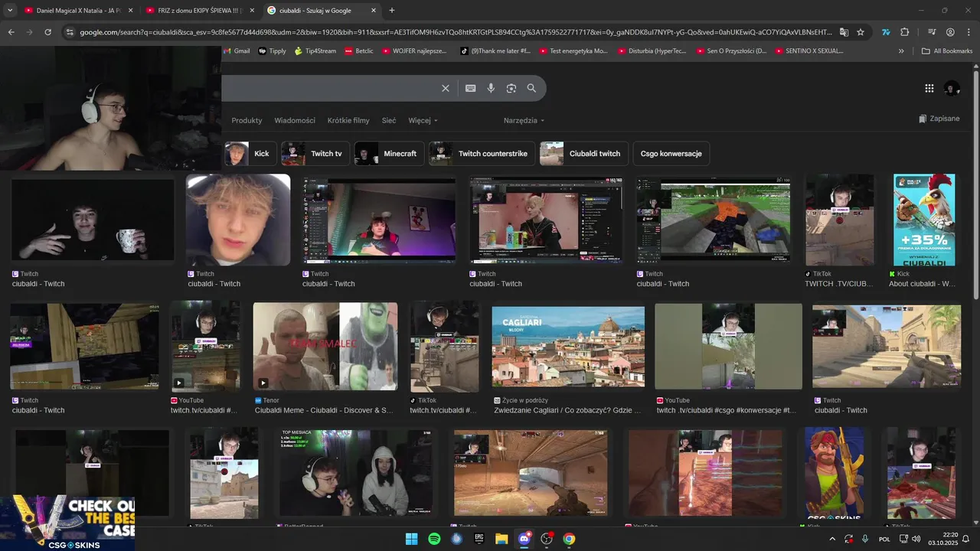980x551 pixels.
Task: Open Spotify from the taskbar
Action: 434,539
